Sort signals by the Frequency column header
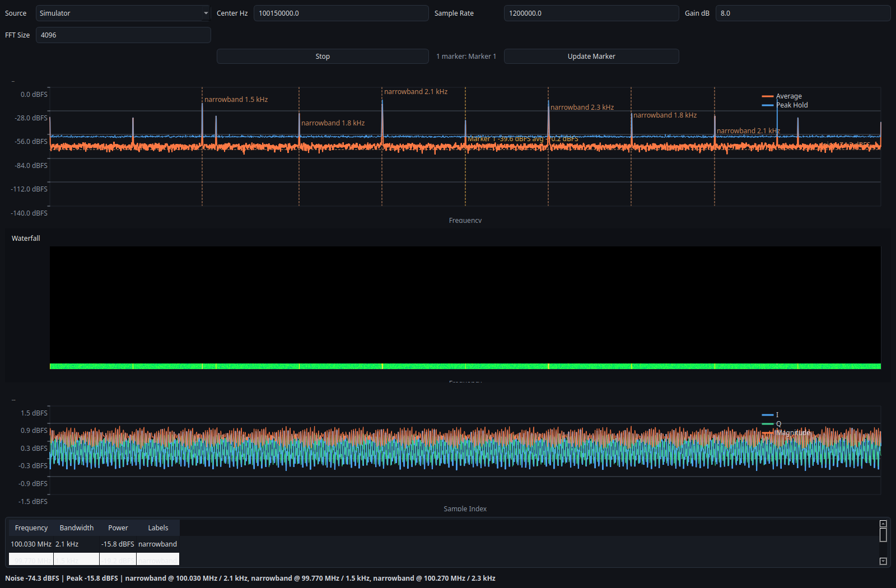The height and width of the screenshot is (588, 896). coord(31,528)
